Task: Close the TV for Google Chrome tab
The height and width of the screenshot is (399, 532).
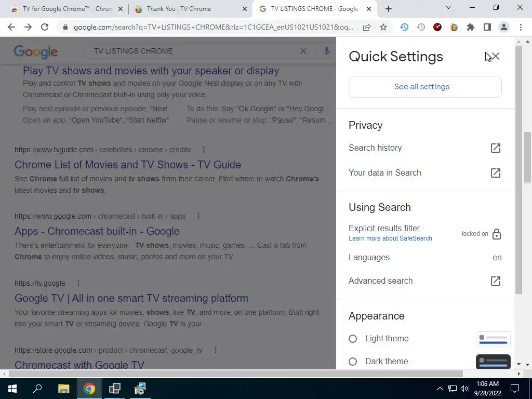Action: tap(120, 9)
